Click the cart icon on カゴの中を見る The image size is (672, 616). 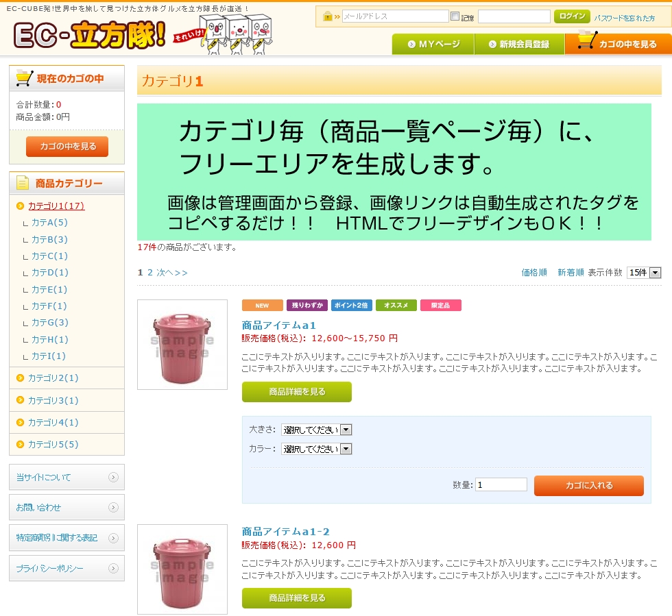(586, 43)
